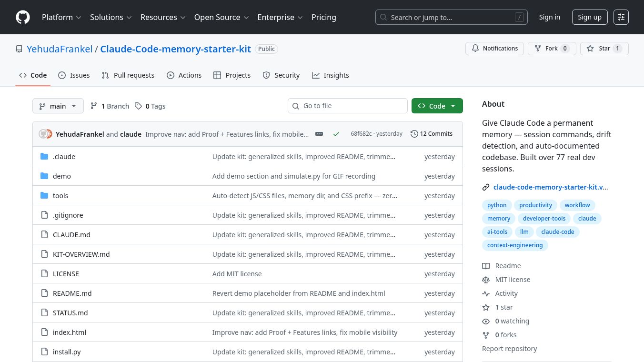Viewport: 644px width, 362px height.
Task: Open the main branch dropdown
Action: (58, 106)
